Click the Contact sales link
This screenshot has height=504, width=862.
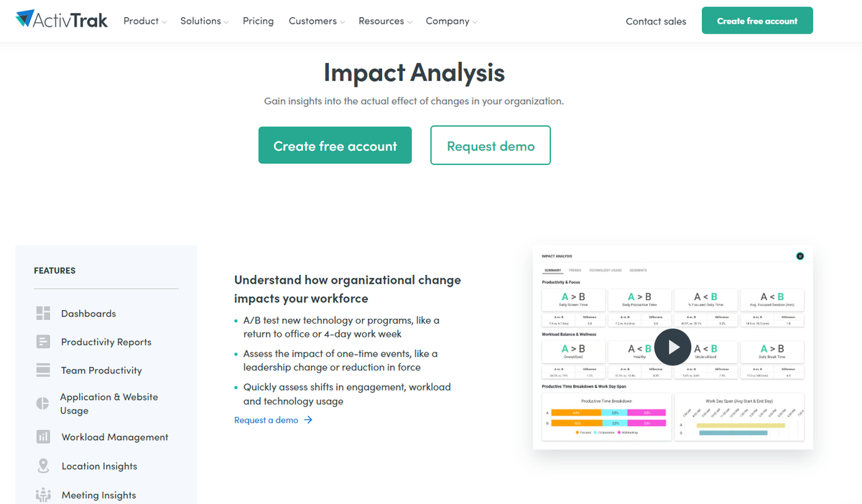(656, 22)
